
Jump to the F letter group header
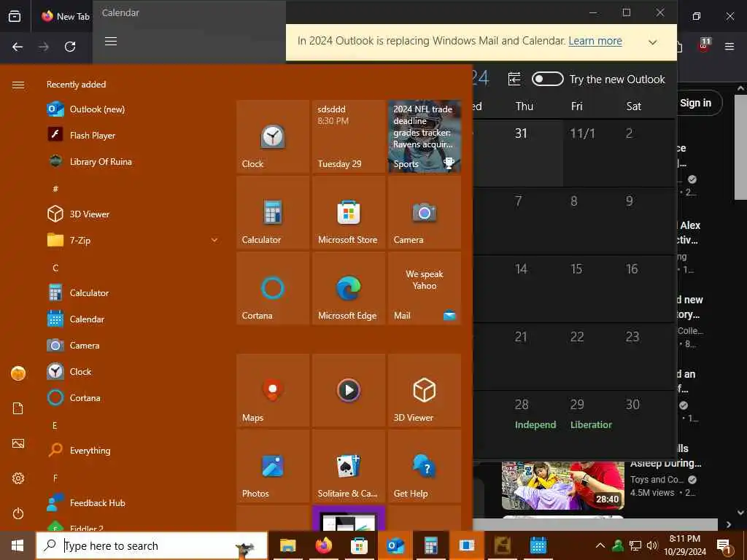tap(55, 478)
